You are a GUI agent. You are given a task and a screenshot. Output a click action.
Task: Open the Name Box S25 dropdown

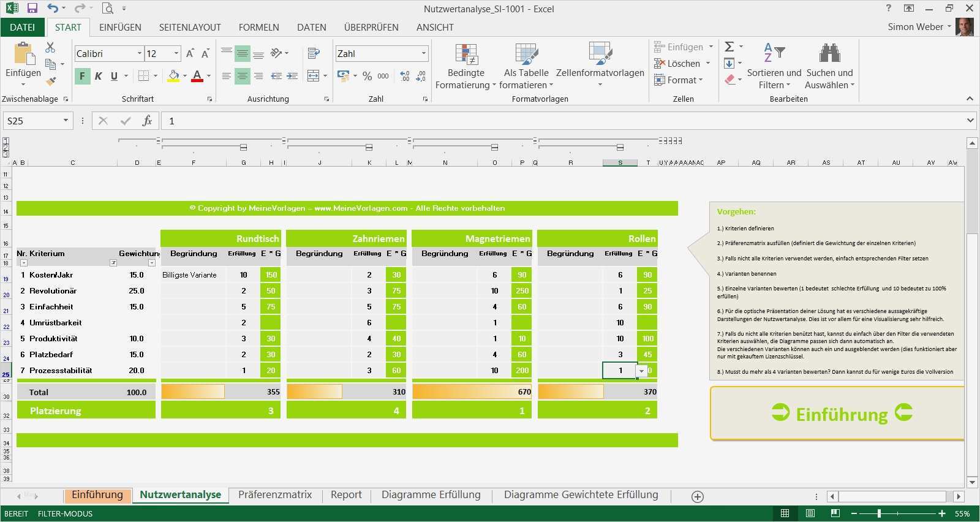coord(66,121)
